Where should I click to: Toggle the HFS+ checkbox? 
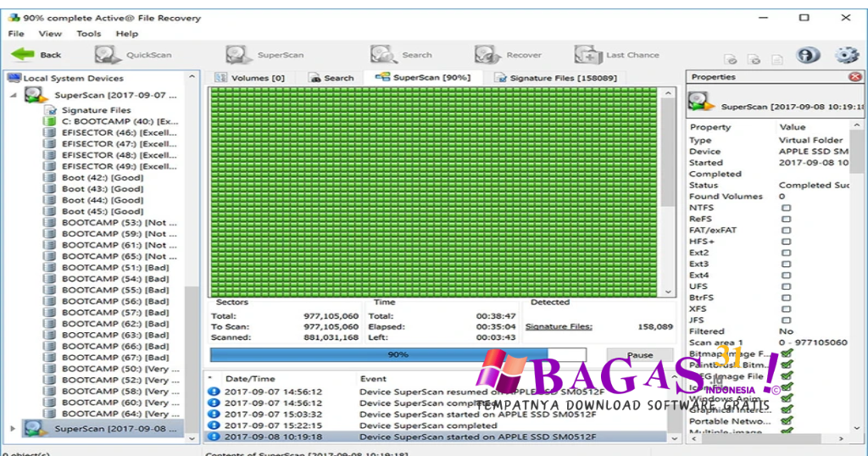(x=786, y=242)
